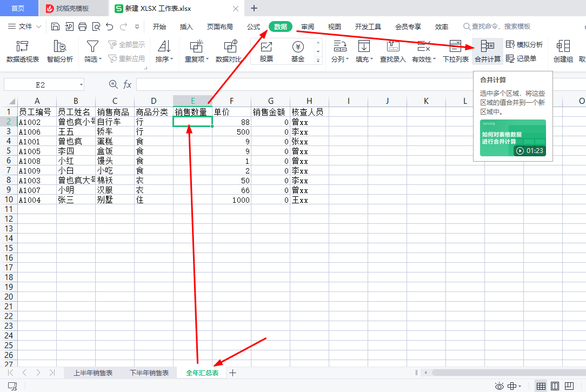Click the Print icon in quick toolbar

point(83,26)
